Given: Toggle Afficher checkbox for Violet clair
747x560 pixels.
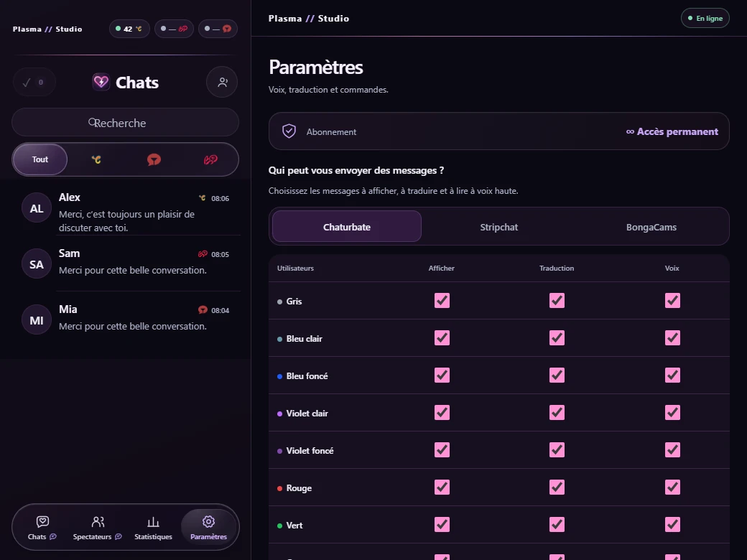Looking at the screenshot, I should click(x=442, y=412).
